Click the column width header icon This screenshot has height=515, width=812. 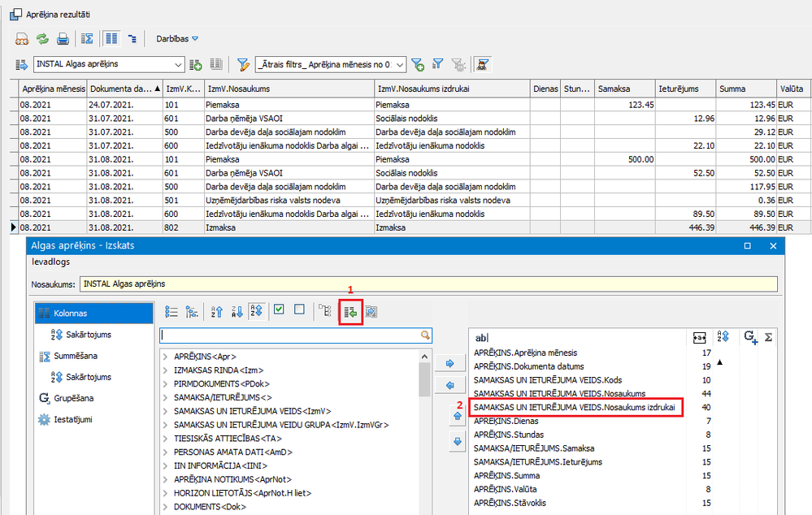[x=699, y=338]
